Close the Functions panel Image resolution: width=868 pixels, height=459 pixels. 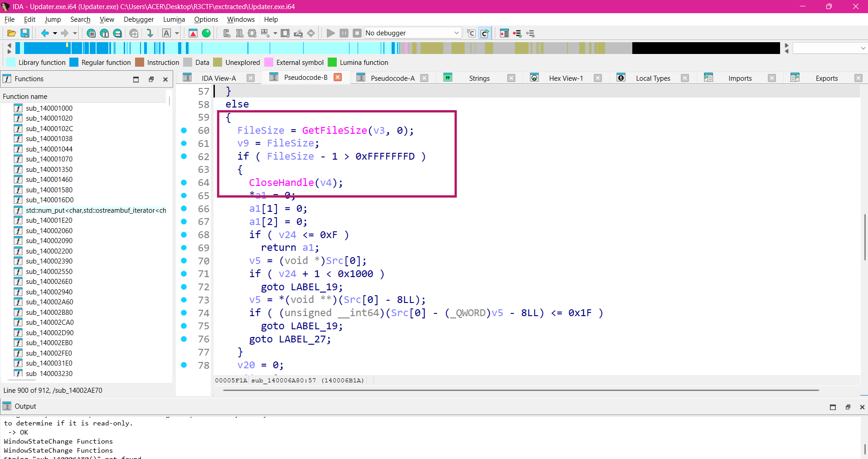165,79
